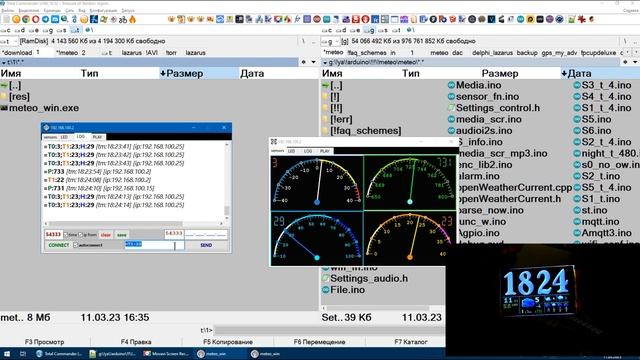
Task: Open right panel favorites star button
Action: 625,62
